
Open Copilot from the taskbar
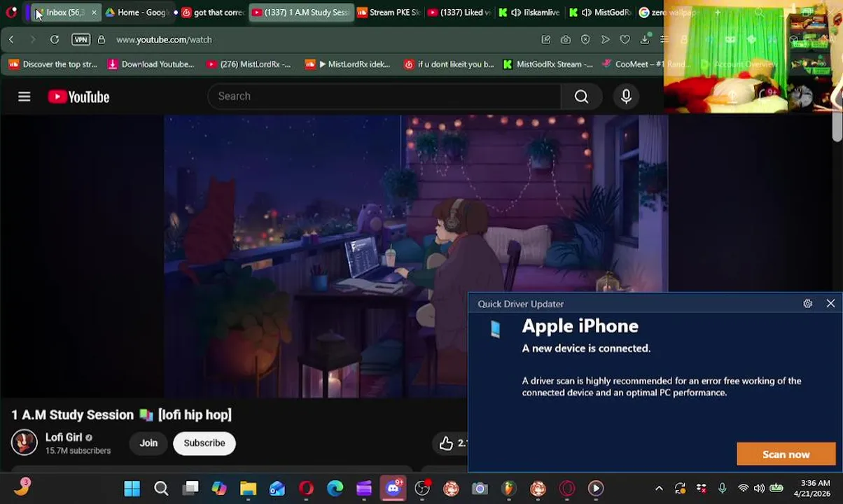(x=219, y=489)
